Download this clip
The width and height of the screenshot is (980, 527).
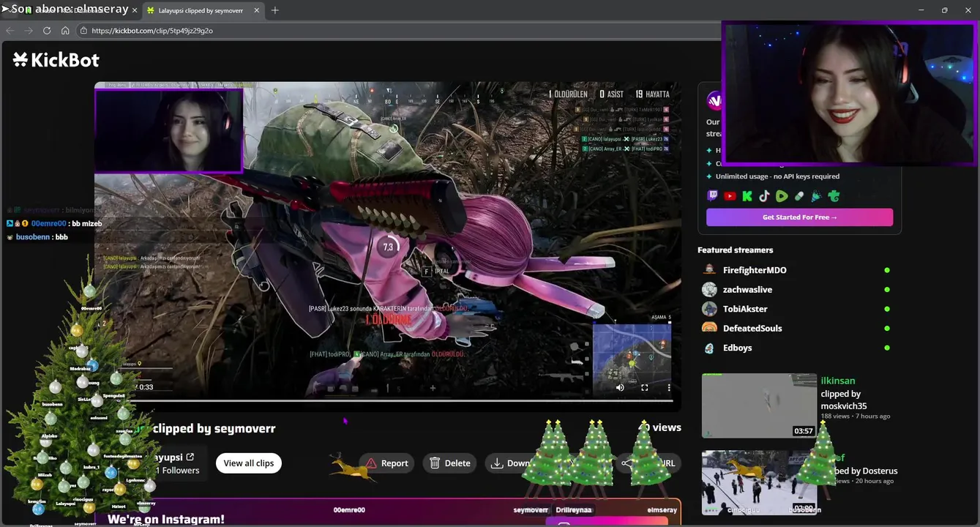pos(510,463)
